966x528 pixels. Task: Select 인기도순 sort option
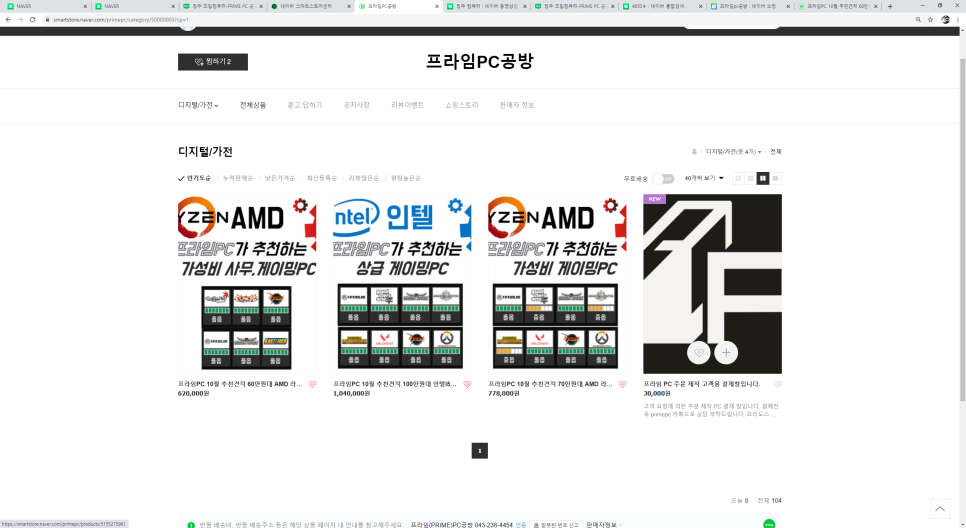(195, 178)
